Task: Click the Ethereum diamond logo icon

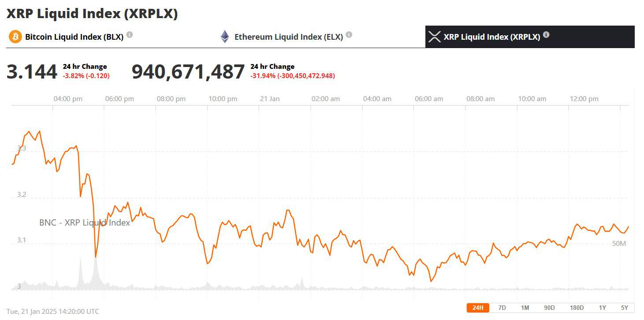Action: pyautogui.click(x=225, y=37)
